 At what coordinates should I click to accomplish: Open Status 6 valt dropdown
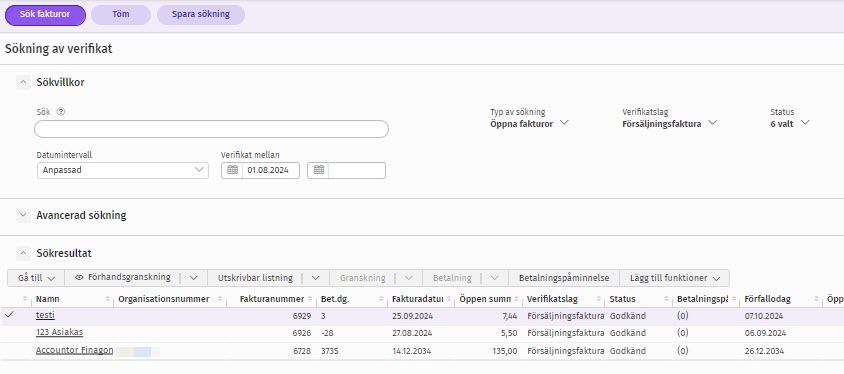point(790,124)
